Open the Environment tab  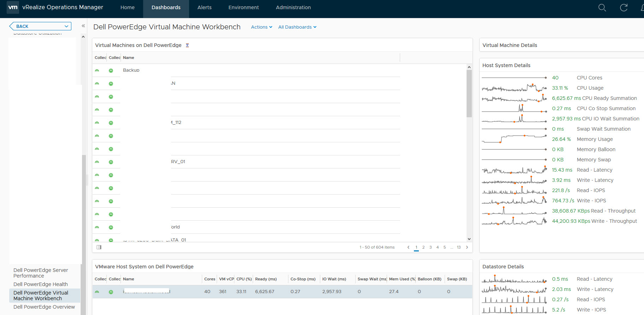[244, 7]
